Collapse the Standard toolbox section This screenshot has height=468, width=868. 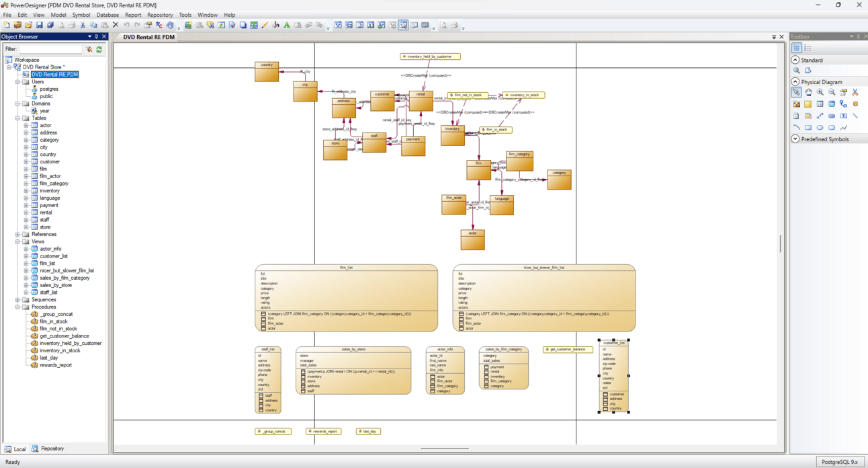tap(795, 60)
